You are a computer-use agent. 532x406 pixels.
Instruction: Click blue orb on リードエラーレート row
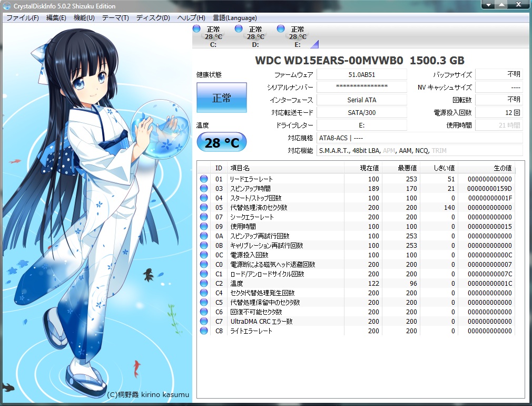204,179
